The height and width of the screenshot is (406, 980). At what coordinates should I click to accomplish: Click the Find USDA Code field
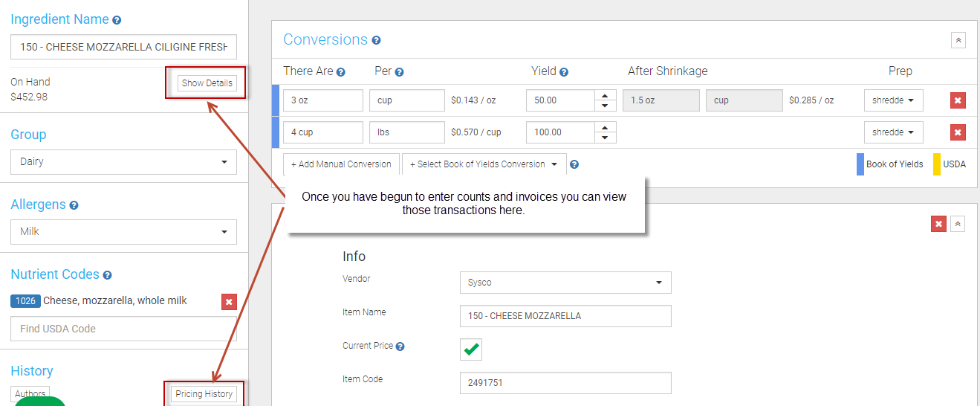(x=123, y=329)
